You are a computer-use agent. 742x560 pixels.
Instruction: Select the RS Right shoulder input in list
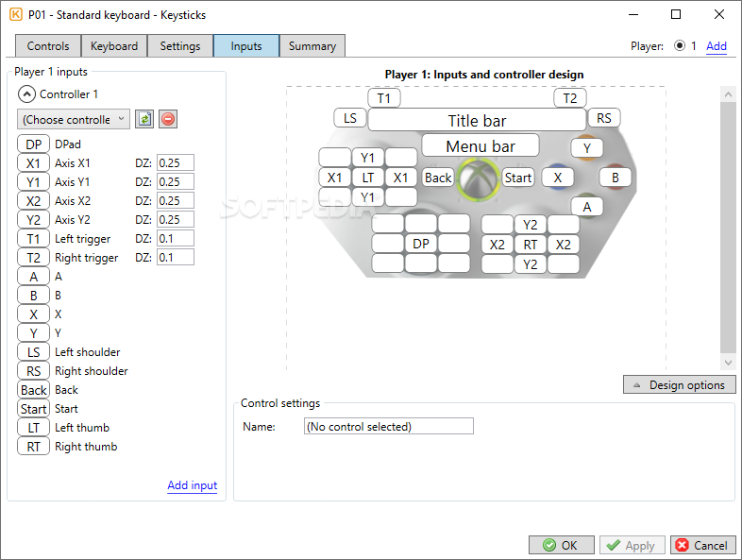point(34,371)
